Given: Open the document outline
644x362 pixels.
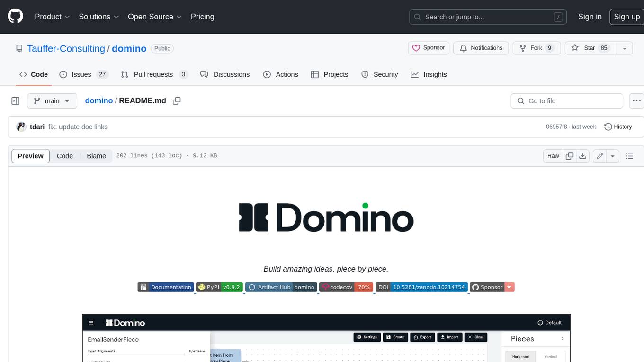Looking at the screenshot, I should pyautogui.click(x=629, y=156).
